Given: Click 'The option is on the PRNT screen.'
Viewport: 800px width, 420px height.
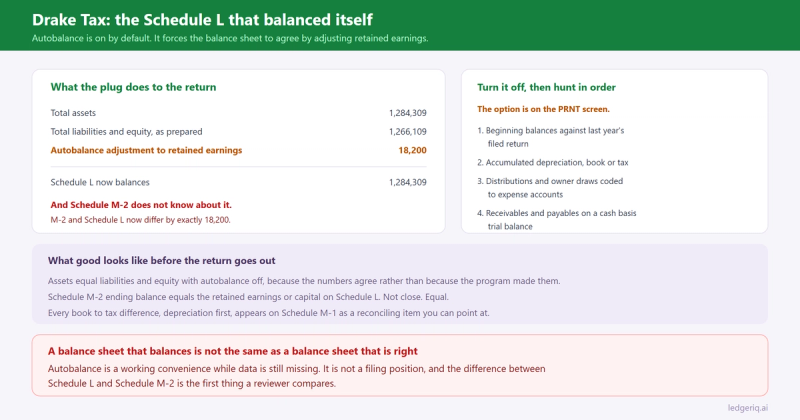Looking at the screenshot, I should (x=543, y=109).
